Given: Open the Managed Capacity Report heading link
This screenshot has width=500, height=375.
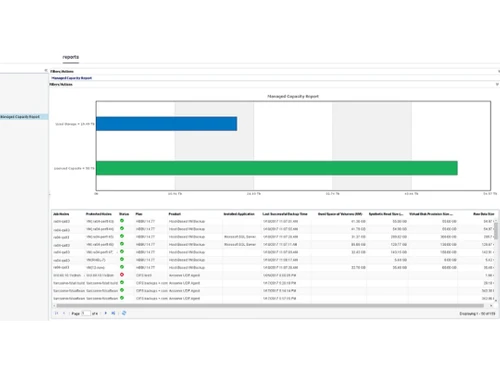Looking at the screenshot, I should click(72, 78).
